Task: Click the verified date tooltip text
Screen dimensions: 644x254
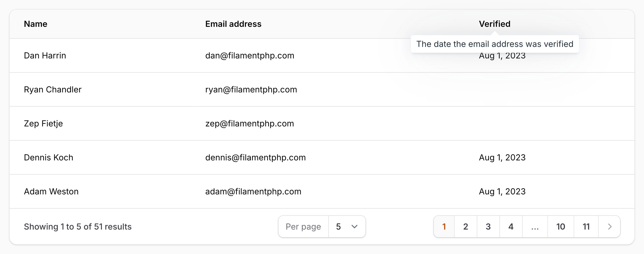Action: (495, 44)
